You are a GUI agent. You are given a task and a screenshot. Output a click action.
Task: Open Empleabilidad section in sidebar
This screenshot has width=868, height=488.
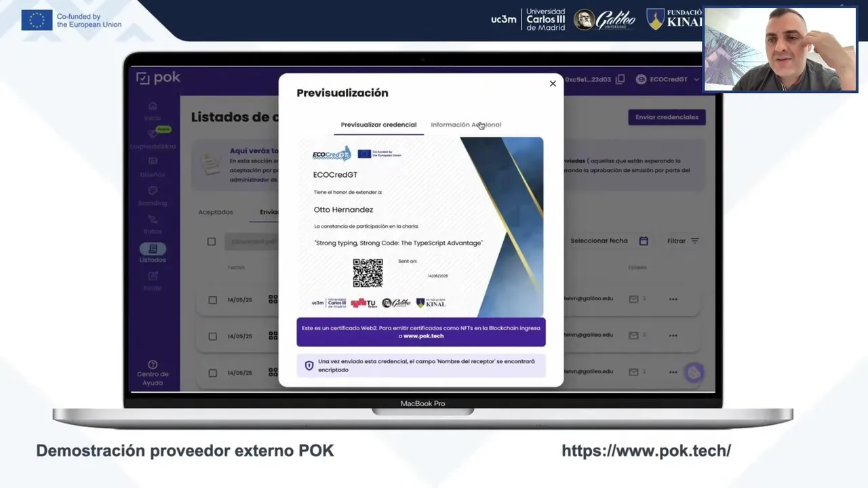(x=153, y=138)
